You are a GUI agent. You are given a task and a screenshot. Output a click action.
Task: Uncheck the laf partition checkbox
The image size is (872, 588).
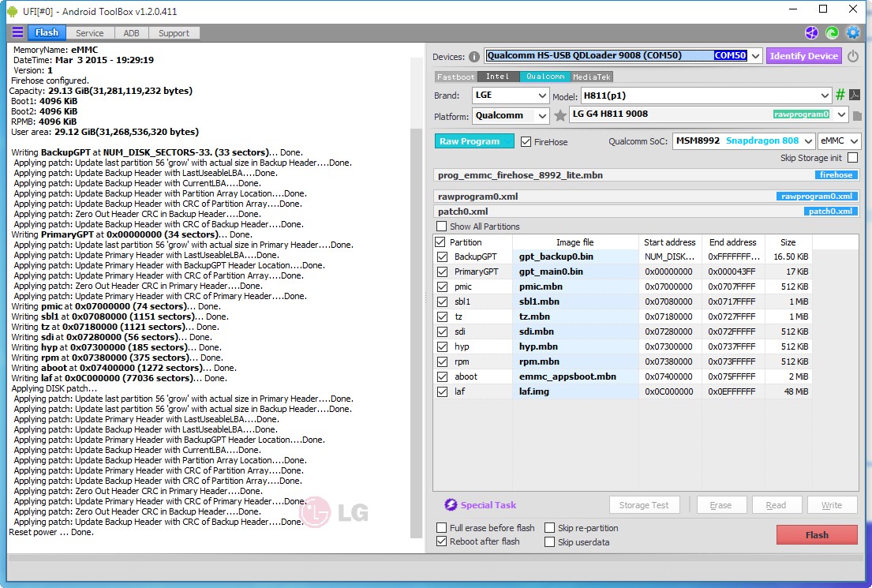442,391
